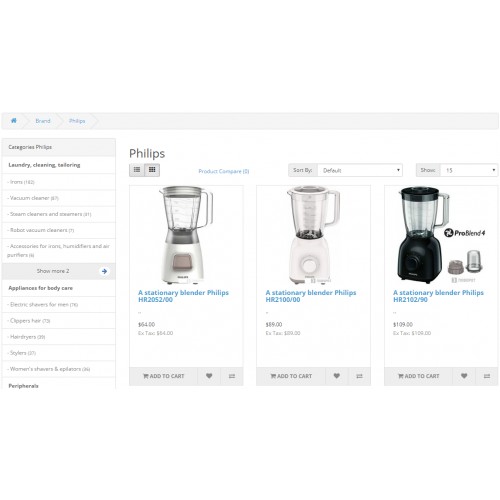This screenshot has width=500, height=500.
Task: Switch to list view icon
Action: (x=137, y=170)
